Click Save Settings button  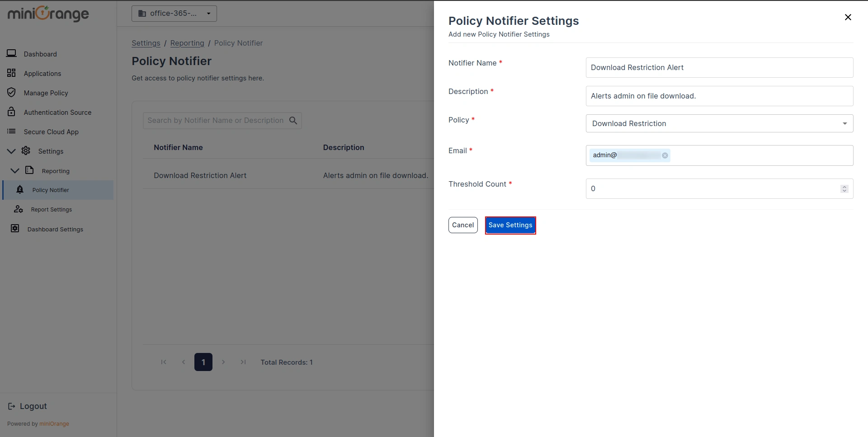pos(510,225)
